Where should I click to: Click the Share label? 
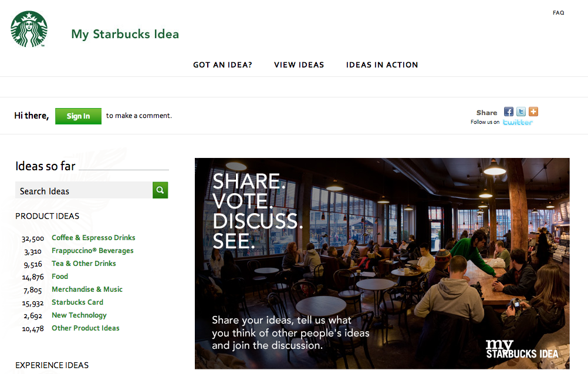(x=486, y=113)
